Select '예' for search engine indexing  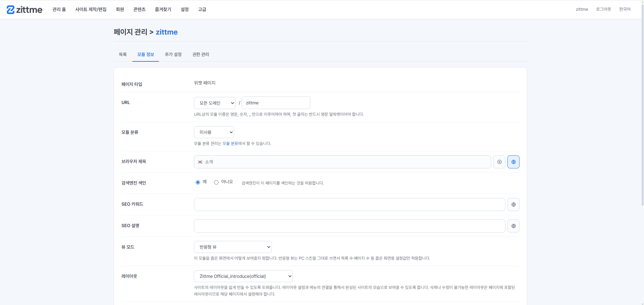click(x=198, y=183)
